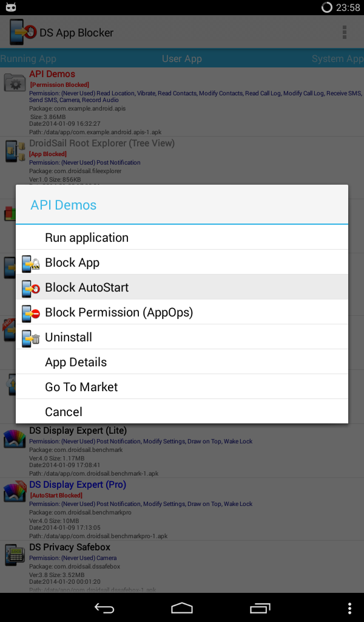Switch to the Running App tab
This screenshot has height=622, width=364.
(x=28, y=59)
